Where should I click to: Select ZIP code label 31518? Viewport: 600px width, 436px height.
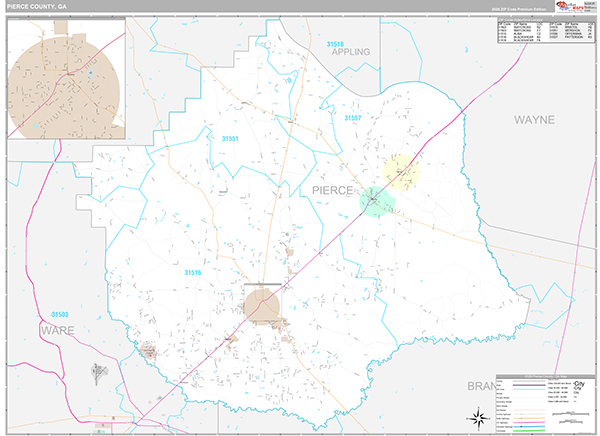(335, 44)
